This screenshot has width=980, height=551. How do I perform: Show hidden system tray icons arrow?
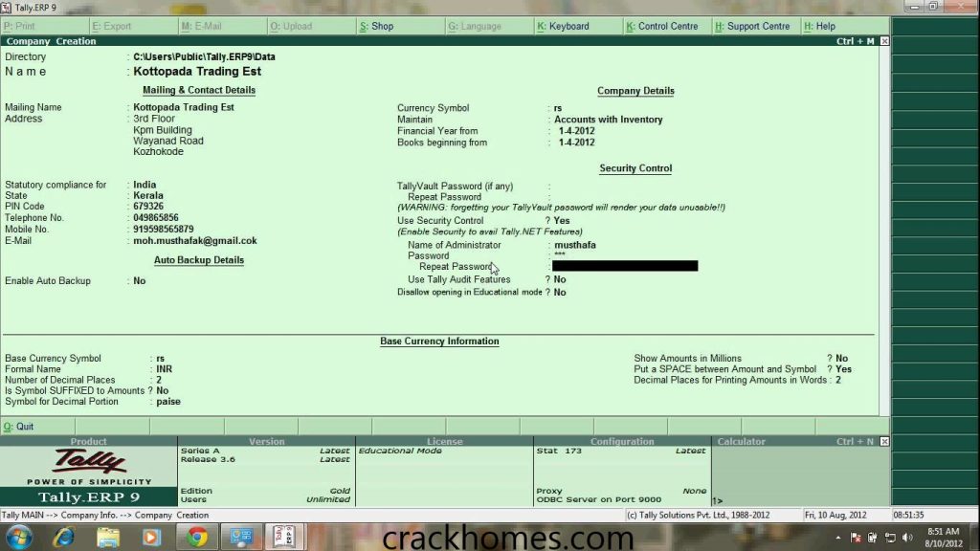click(837, 538)
